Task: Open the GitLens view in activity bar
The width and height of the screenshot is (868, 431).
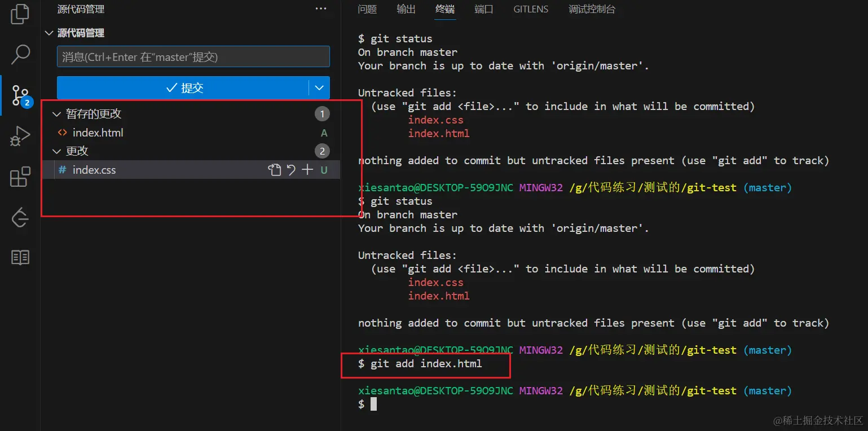Action: pos(20,217)
